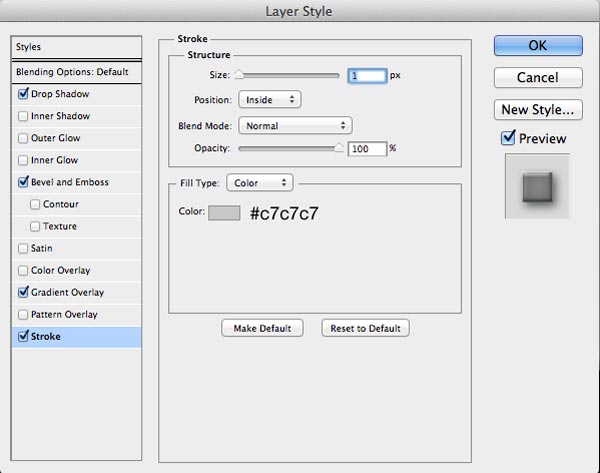Click the Size slider track

pos(289,75)
